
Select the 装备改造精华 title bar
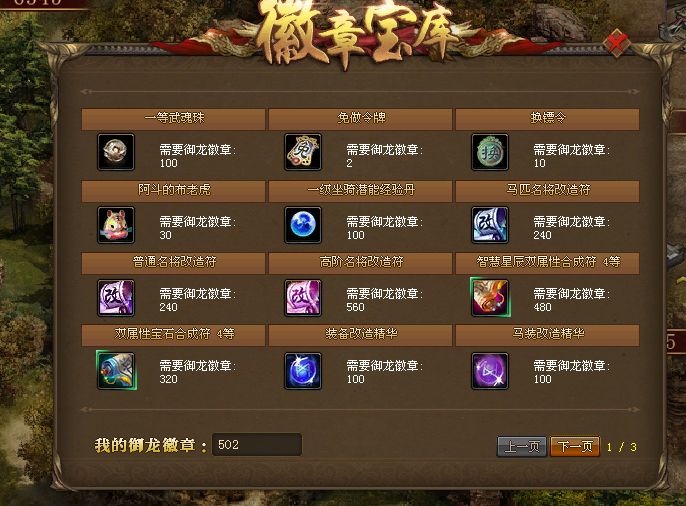pos(360,335)
